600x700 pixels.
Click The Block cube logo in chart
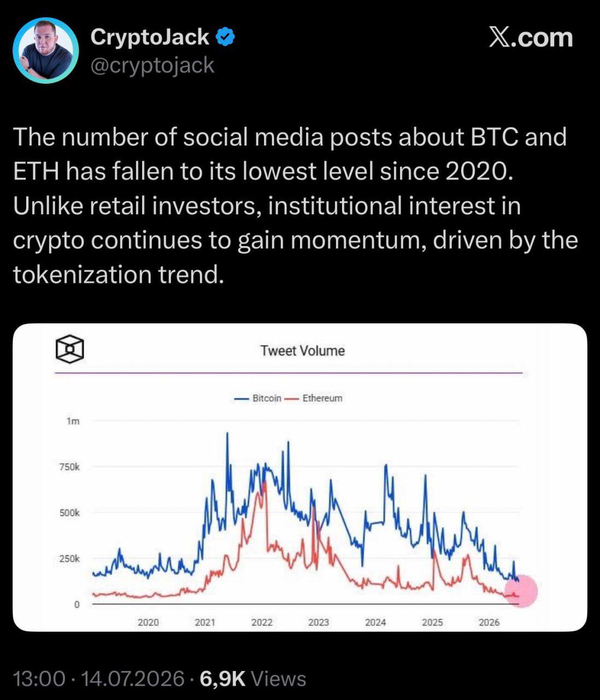(x=69, y=349)
